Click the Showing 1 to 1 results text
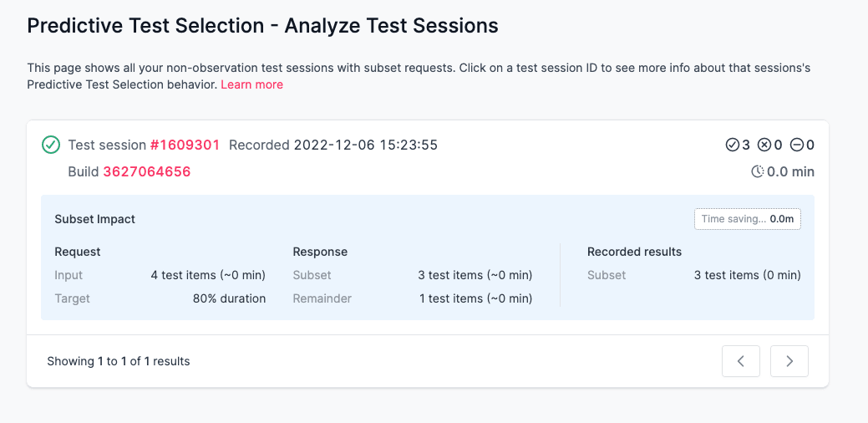This screenshot has height=423, width=868. point(119,361)
